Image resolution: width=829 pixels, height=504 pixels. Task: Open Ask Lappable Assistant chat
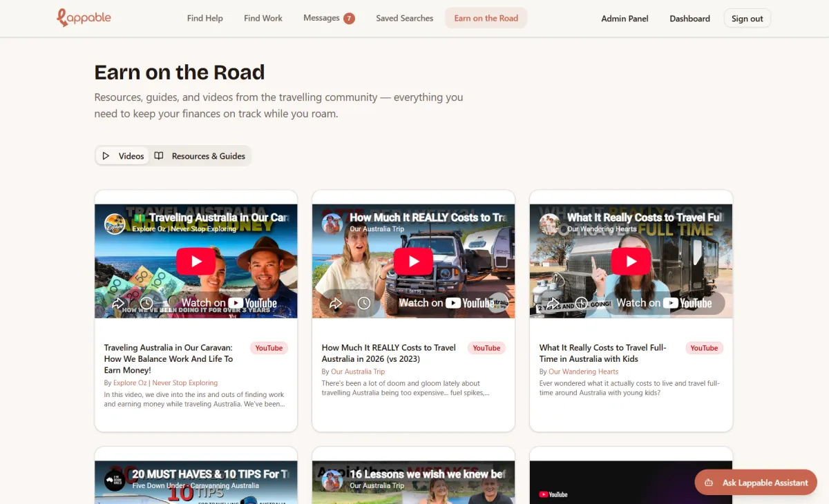(756, 483)
